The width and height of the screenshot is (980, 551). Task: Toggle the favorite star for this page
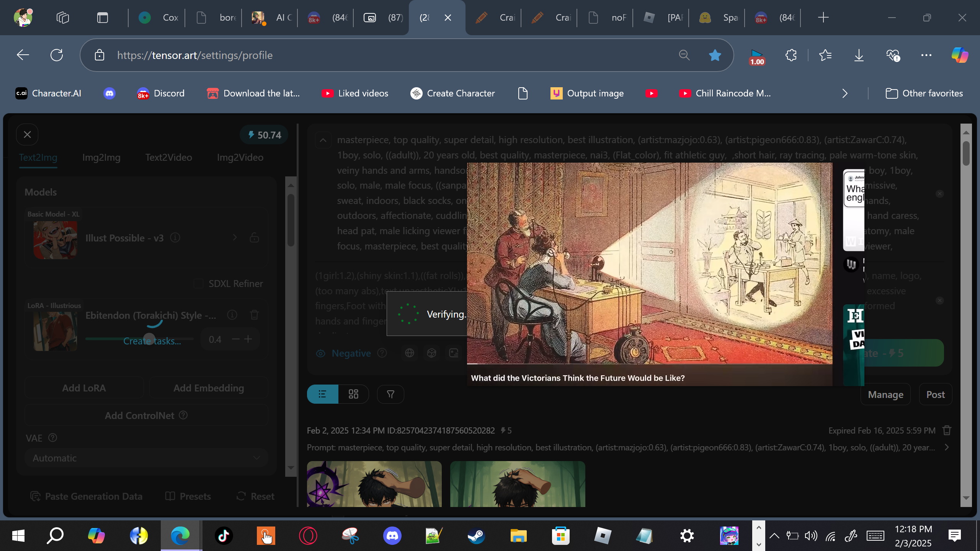pyautogui.click(x=715, y=55)
